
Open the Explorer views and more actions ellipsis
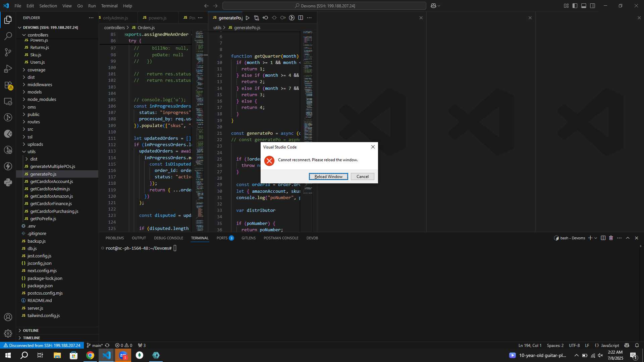point(91,18)
